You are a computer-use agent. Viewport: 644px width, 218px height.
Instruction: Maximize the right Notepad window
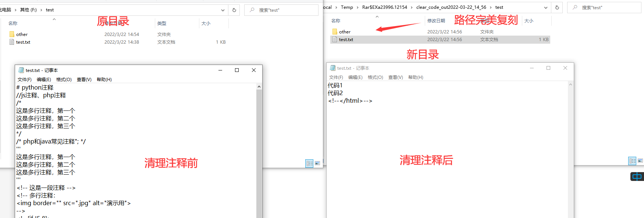point(548,68)
